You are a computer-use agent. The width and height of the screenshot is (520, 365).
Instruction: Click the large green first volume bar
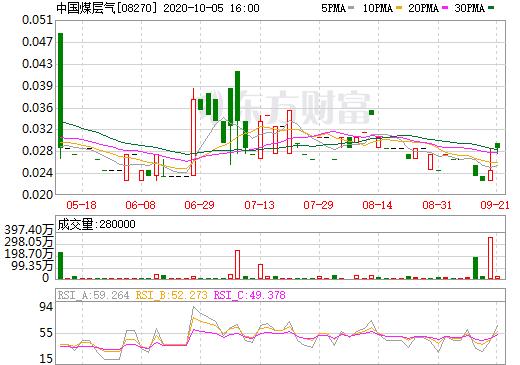[x=61, y=265]
